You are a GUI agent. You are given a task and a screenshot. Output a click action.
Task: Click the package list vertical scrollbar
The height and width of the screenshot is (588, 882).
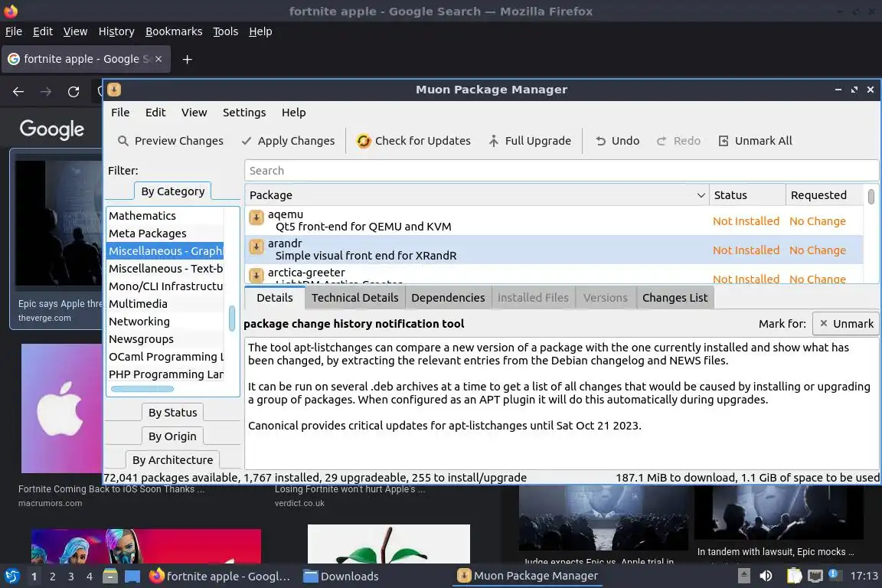[x=871, y=196]
